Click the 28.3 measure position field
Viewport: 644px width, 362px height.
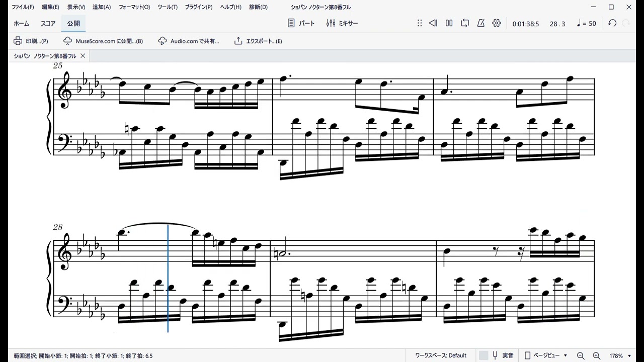tap(557, 24)
